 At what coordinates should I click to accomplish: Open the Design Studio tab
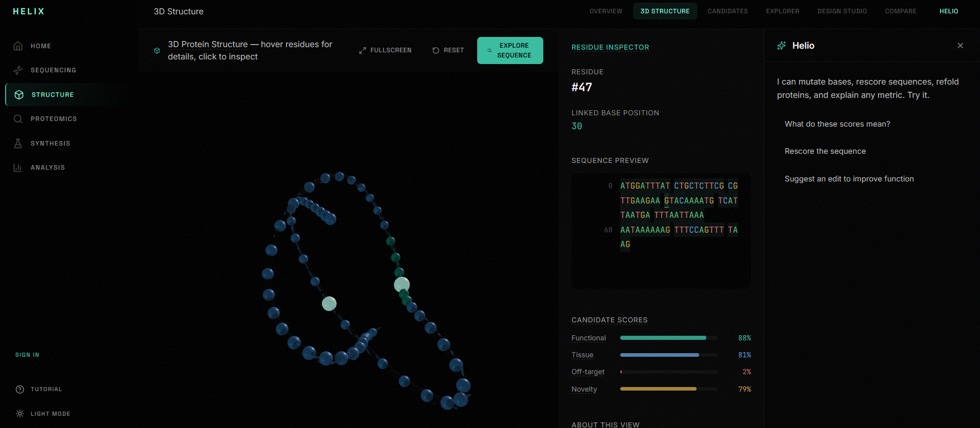click(842, 11)
